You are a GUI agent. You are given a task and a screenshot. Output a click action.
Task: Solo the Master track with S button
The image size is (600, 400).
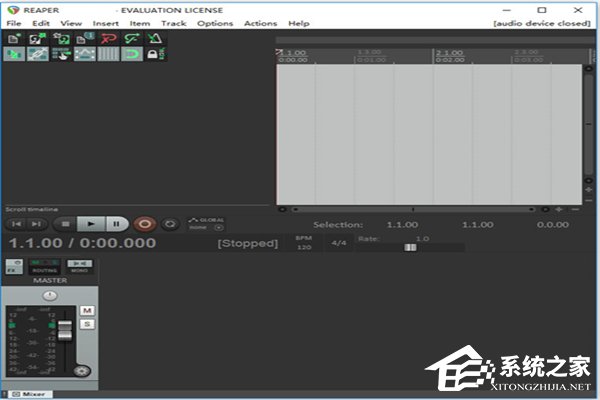point(87,324)
